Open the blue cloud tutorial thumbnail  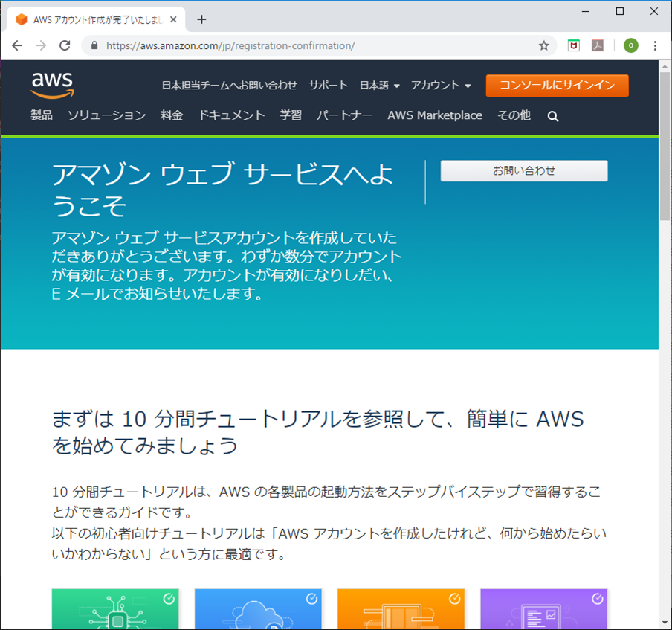tap(258, 609)
